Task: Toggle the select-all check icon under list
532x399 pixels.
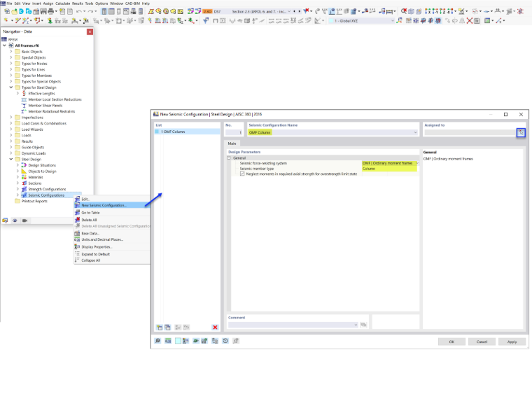Action: [x=178, y=328]
